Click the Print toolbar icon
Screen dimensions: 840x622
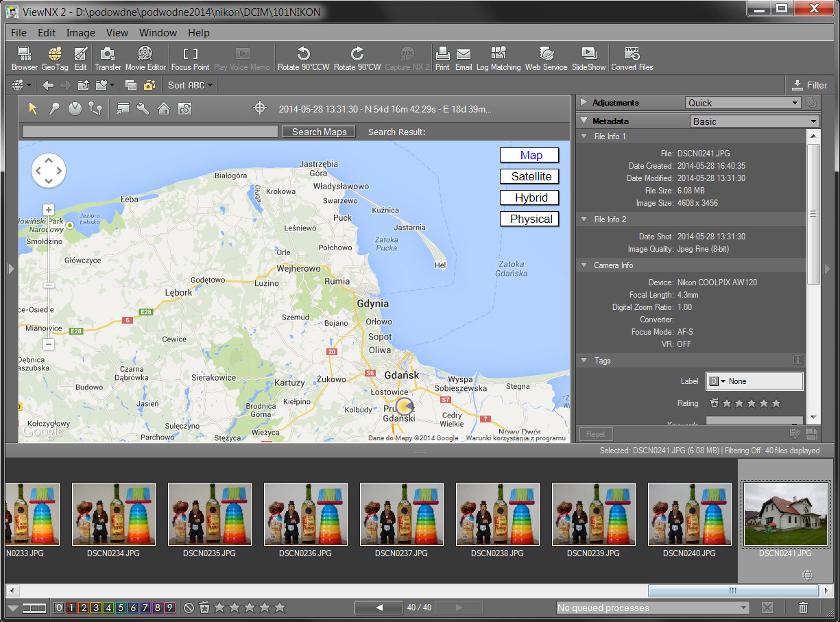pos(442,58)
